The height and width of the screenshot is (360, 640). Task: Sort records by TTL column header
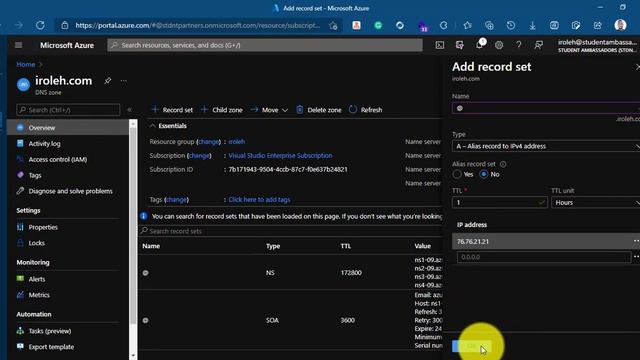pos(346,246)
